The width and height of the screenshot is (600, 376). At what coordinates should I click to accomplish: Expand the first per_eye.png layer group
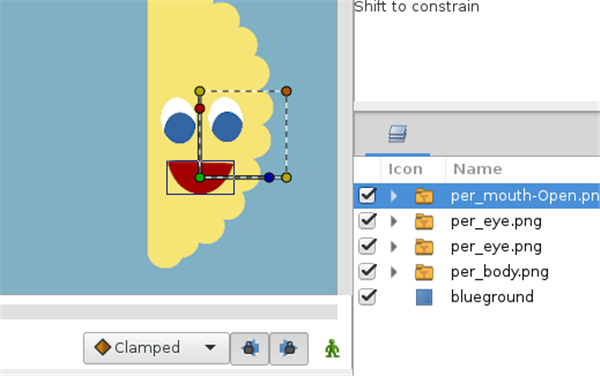[x=394, y=221]
